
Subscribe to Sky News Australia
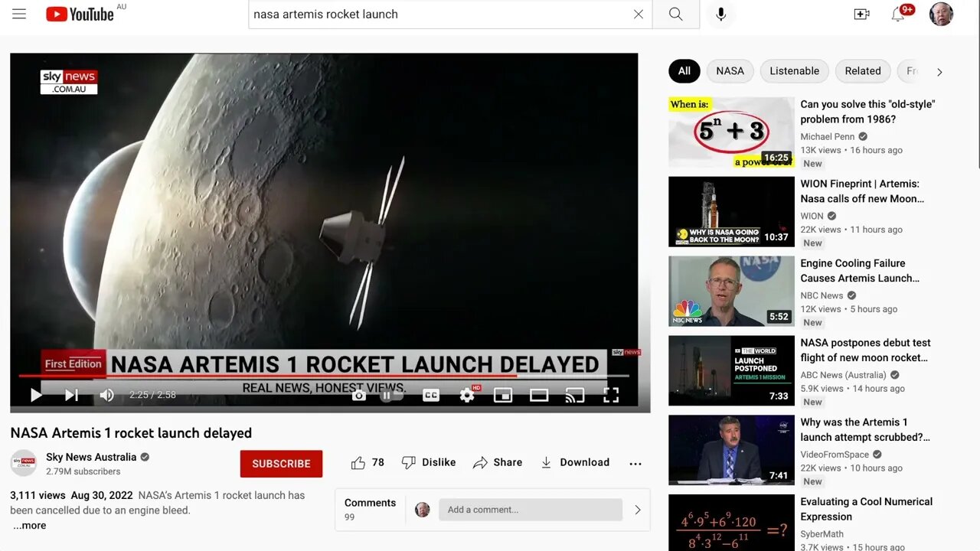[281, 464]
